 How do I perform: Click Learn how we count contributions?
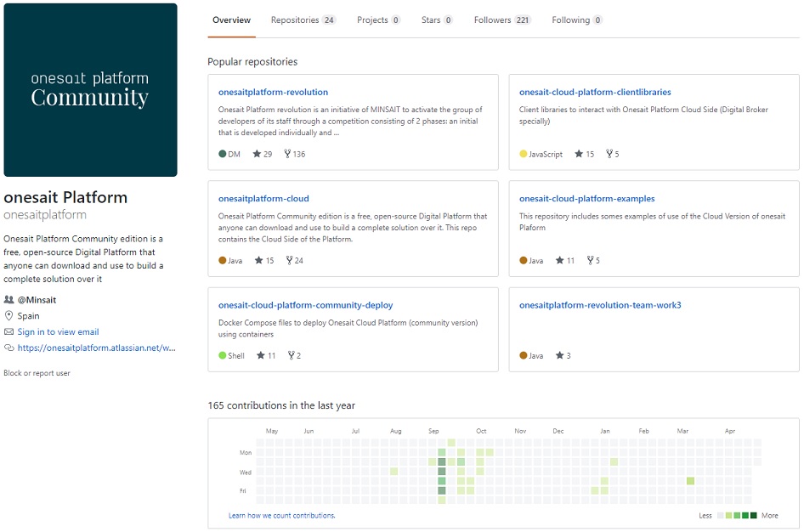[x=282, y=516]
